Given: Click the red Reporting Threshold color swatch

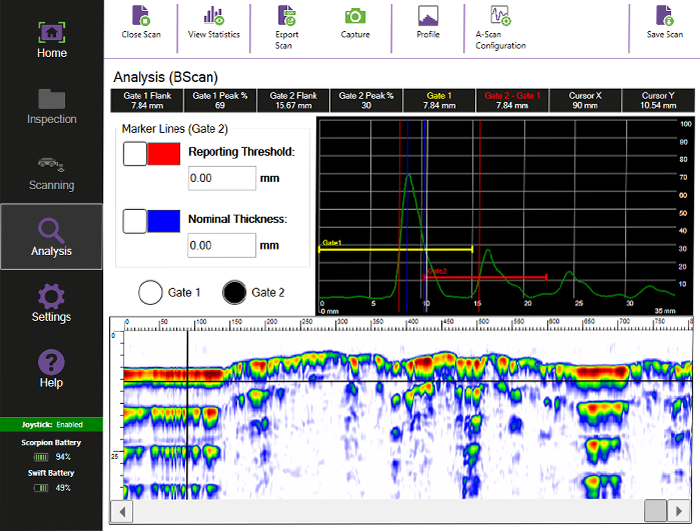Looking at the screenshot, I should click(162, 153).
